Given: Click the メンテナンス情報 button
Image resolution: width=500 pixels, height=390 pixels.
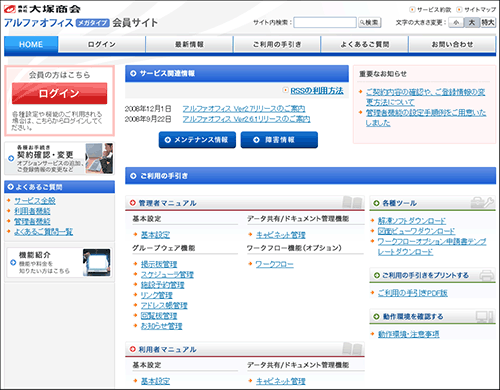Looking at the screenshot, I should point(197,140).
